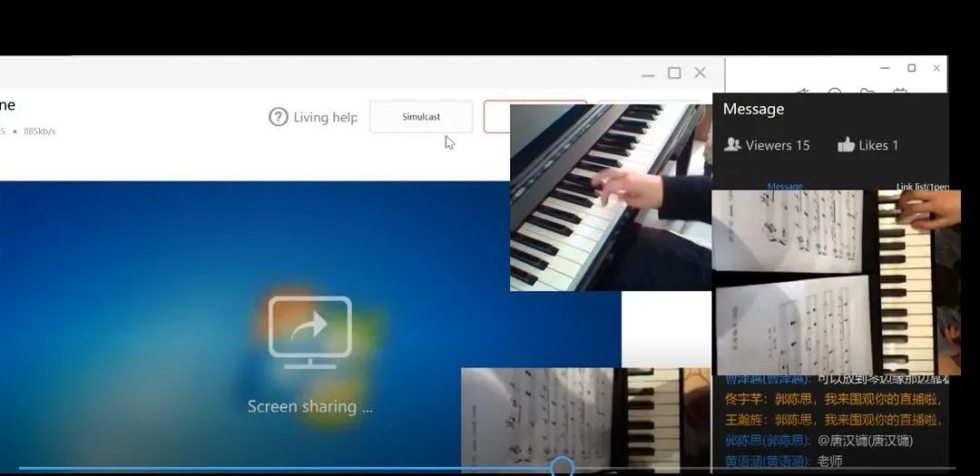Image resolution: width=980 pixels, height=476 pixels.
Task: Maximize the small background window at right
Action: tap(912, 68)
